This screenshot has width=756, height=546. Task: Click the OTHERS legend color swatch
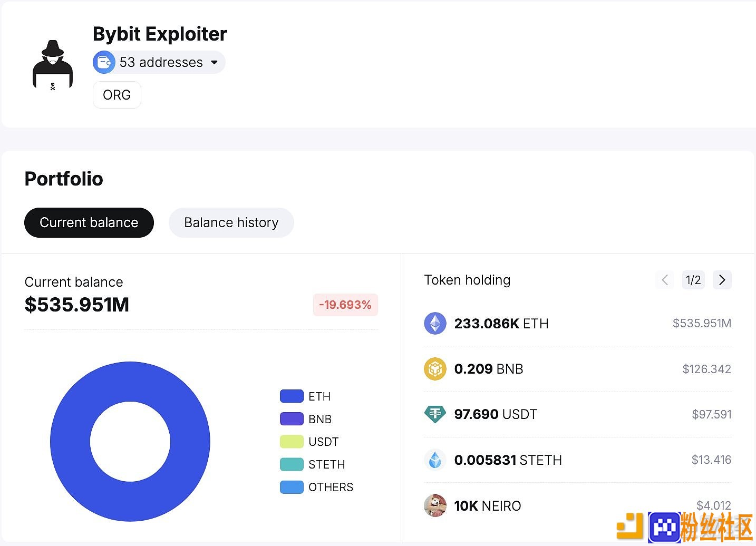pos(292,487)
